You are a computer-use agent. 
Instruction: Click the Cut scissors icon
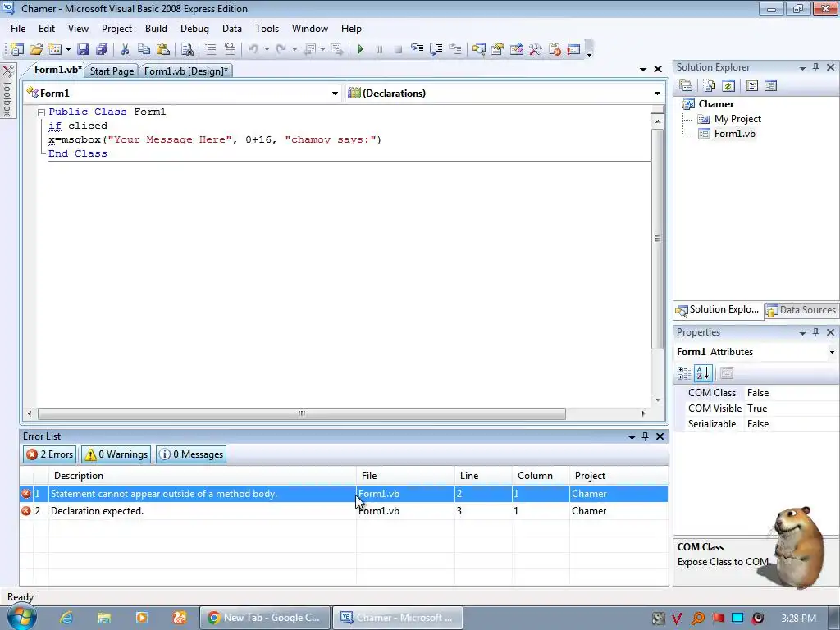[x=125, y=49]
